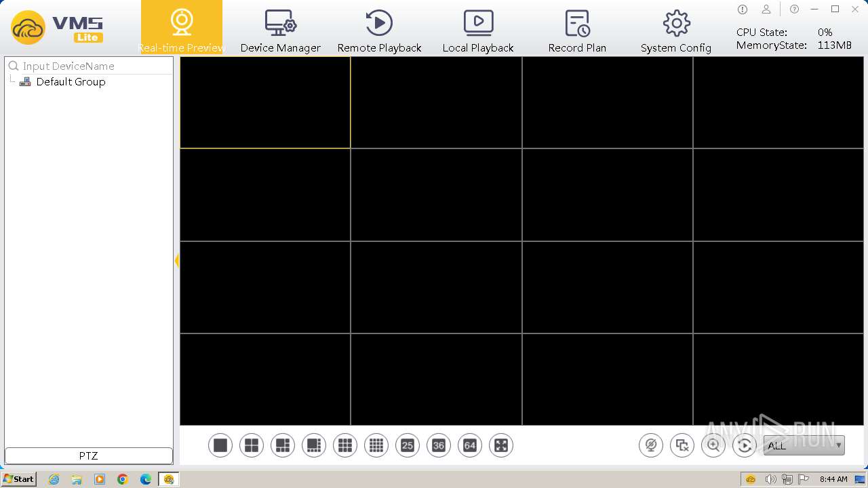The image size is (868, 488).
Task: Click the VMS taskbar button
Action: coord(169,479)
